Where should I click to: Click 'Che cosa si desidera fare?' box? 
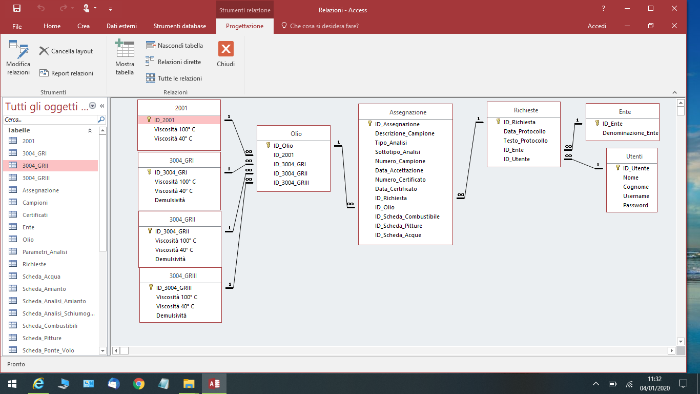pos(324,26)
